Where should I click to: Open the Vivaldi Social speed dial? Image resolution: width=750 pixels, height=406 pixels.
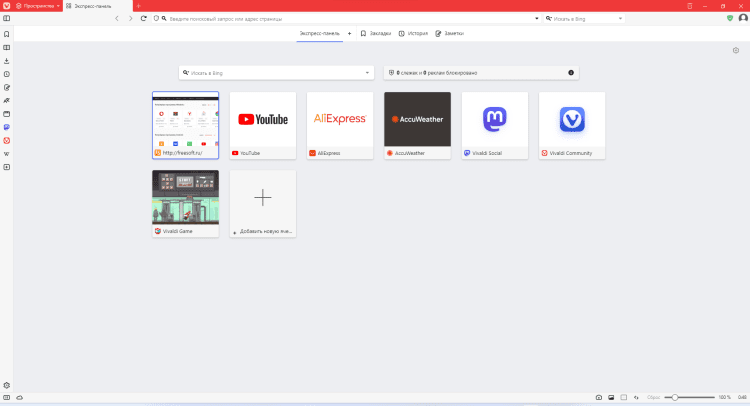495,125
